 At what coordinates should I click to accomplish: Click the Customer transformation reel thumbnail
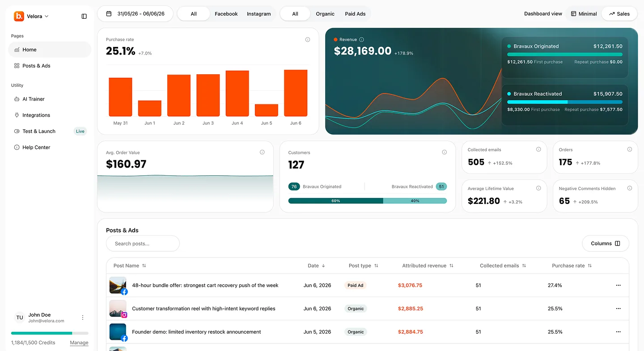point(118,309)
